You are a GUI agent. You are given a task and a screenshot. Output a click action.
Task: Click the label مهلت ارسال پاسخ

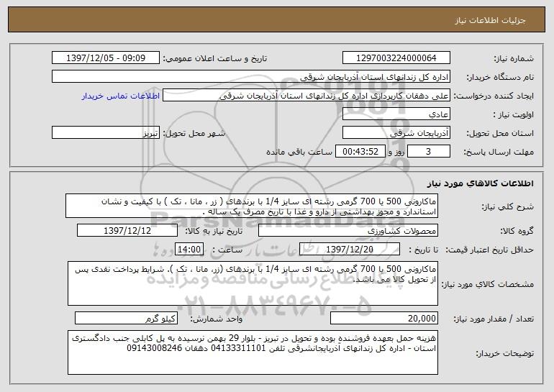(499, 152)
